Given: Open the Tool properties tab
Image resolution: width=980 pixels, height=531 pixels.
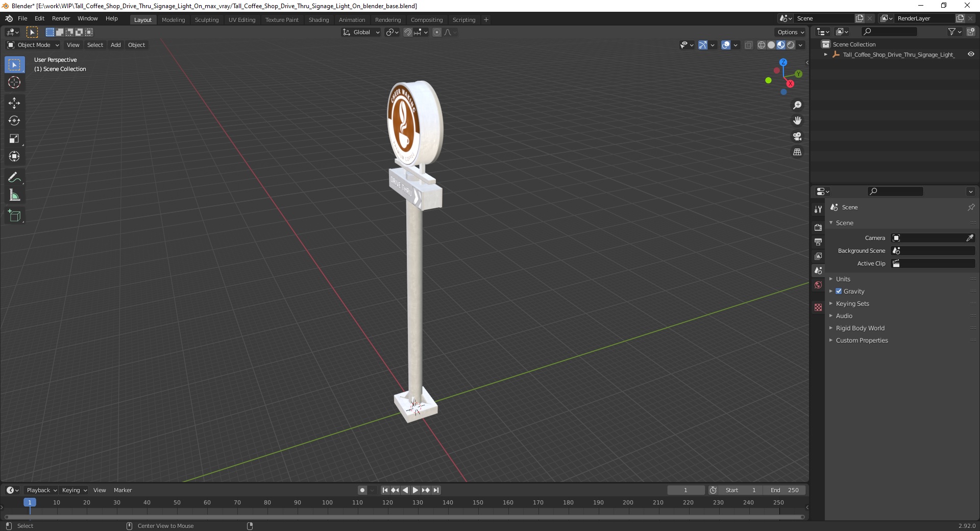Looking at the screenshot, I should coord(818,209).
